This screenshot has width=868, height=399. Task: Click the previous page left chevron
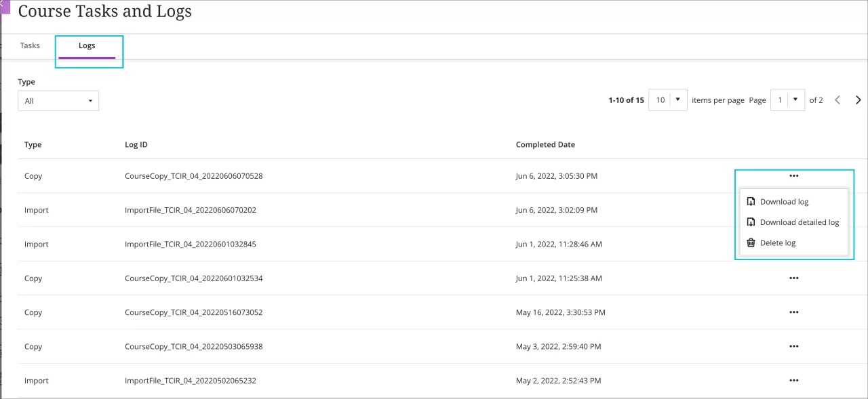click(837, 100)
